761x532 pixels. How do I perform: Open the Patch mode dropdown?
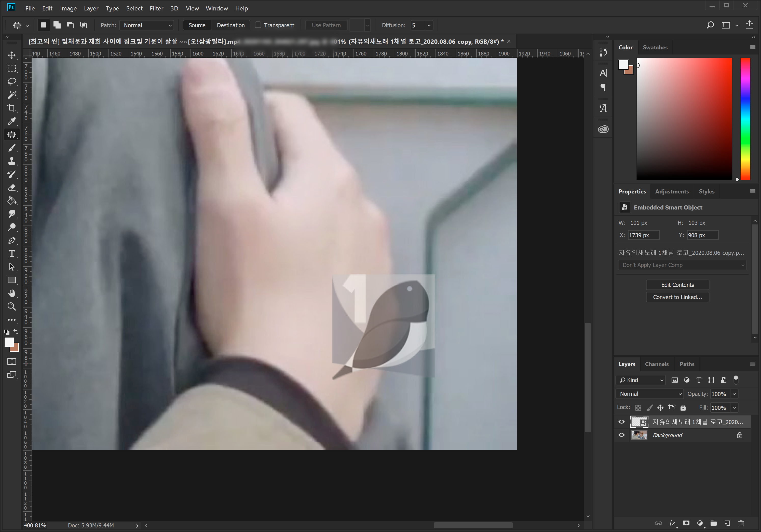[147, 25]
